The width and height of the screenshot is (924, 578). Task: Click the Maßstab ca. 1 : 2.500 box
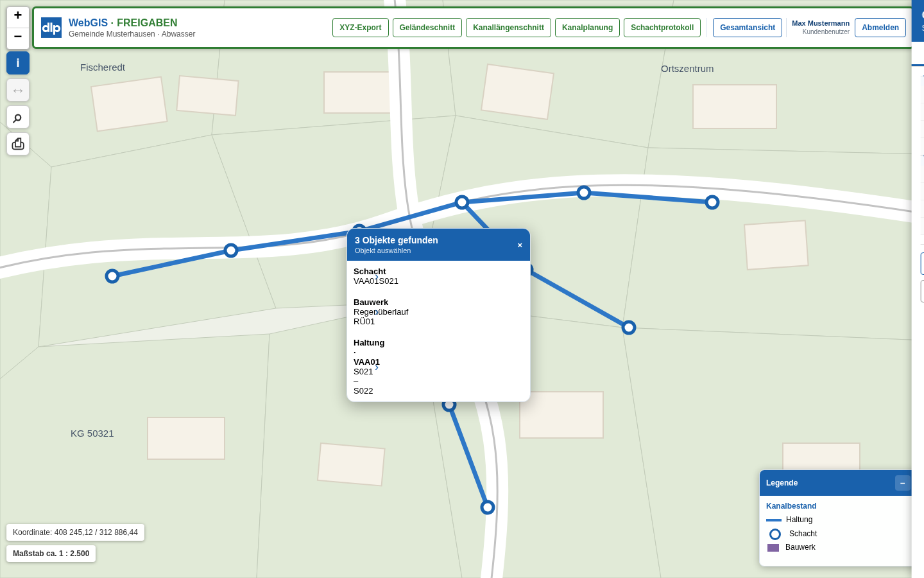51,554
